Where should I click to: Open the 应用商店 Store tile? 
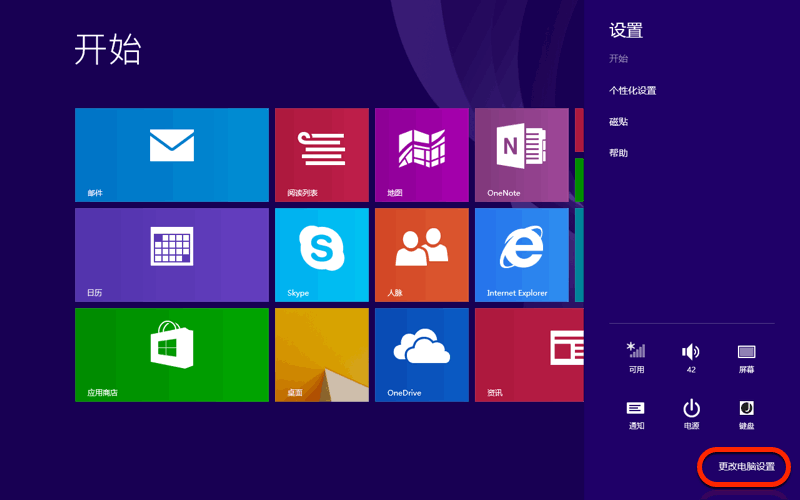pos(171,354)
